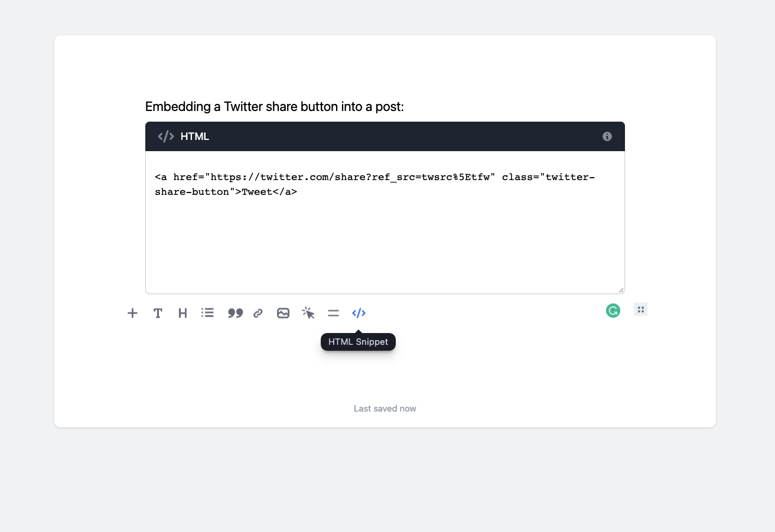
Task: Add a hyperlink using the link icon
Action: coord(258,313)
